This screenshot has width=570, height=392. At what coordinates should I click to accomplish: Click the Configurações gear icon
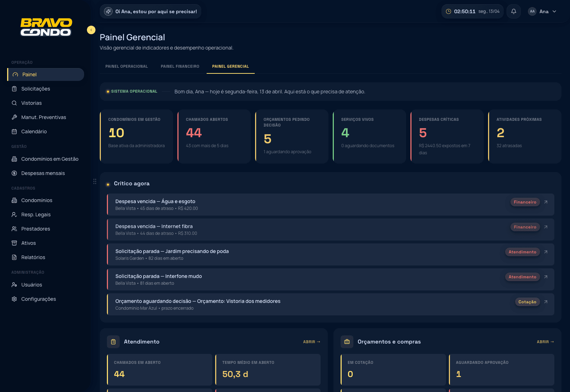coord(14,299)
